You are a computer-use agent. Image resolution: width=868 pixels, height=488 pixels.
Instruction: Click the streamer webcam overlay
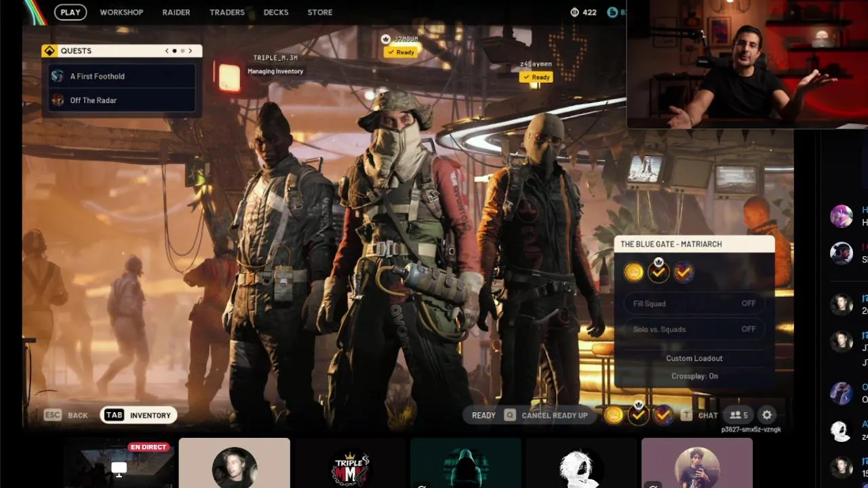(x=747, y=64)
